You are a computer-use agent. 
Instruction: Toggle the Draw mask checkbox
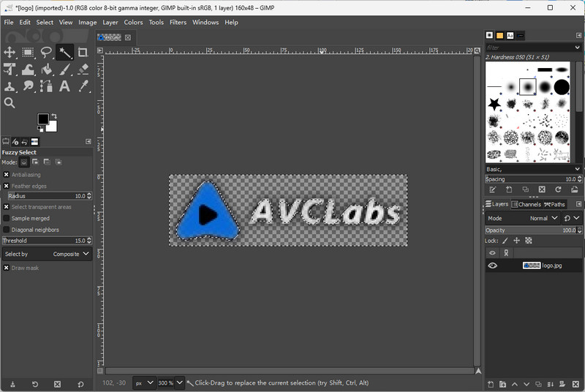(x=7, y=268)
